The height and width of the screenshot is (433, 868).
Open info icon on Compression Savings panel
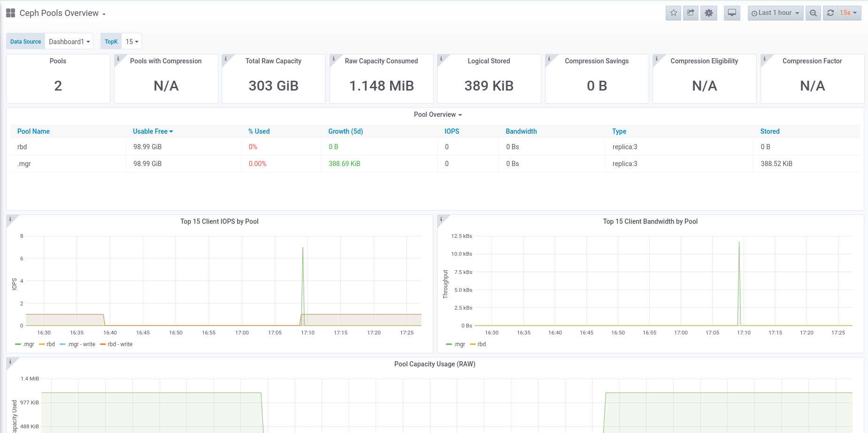tap(549, 59)
